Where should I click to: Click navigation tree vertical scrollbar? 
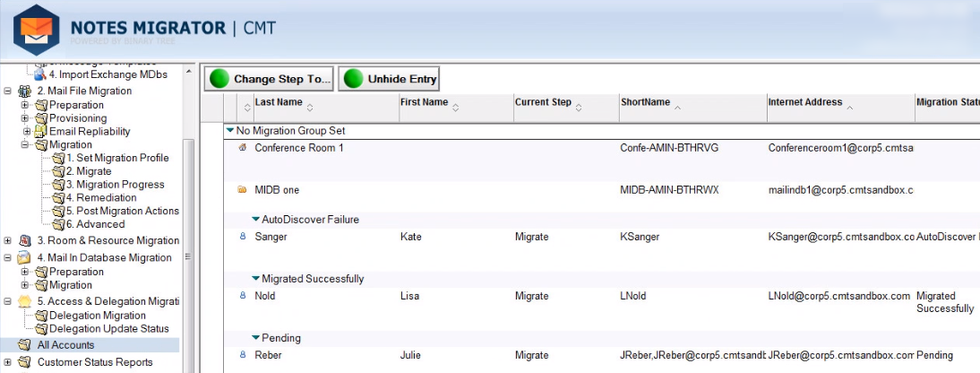(188, 256)
